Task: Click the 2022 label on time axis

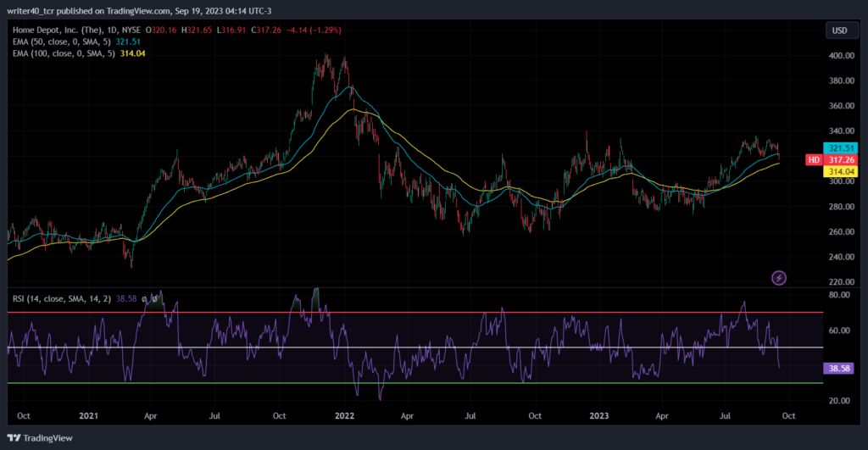Action: pos(344,416)
